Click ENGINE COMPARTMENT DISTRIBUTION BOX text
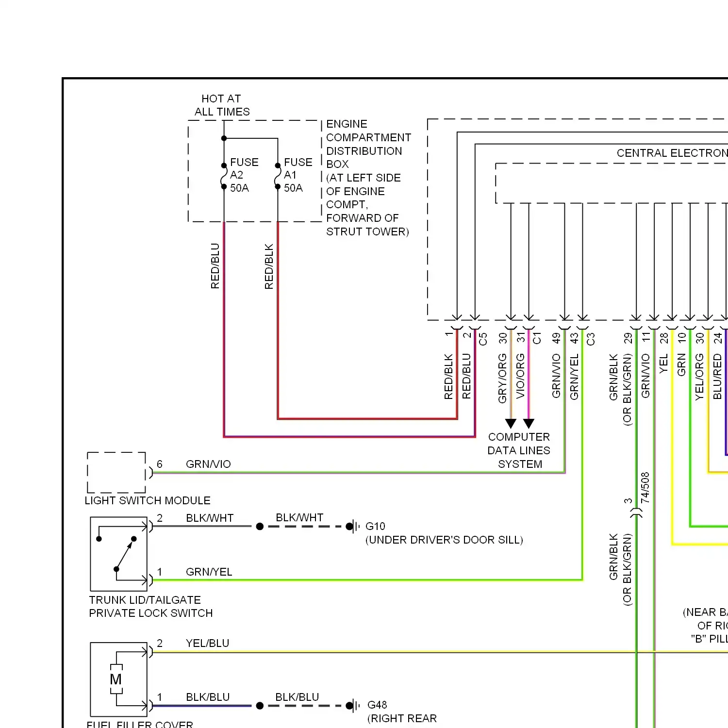The image size is (728, 728). coord(368,144)
